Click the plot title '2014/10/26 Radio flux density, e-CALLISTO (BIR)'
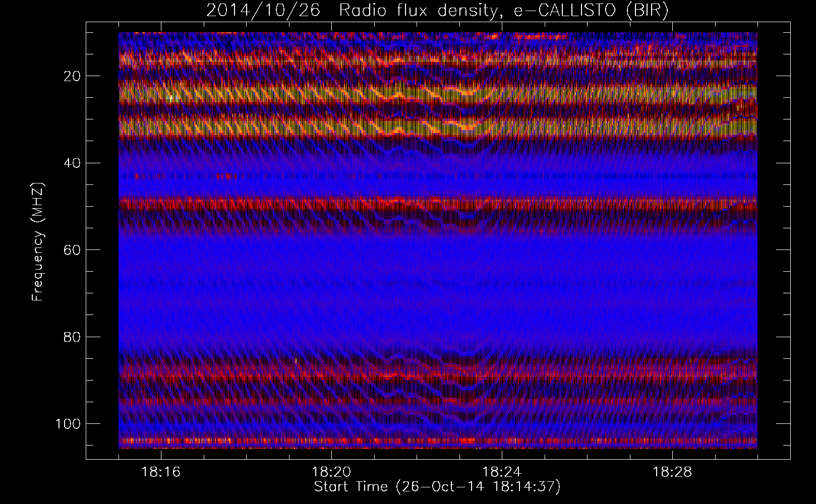The width and height of the screenshot is (816, 504). (x=437, y=11)
